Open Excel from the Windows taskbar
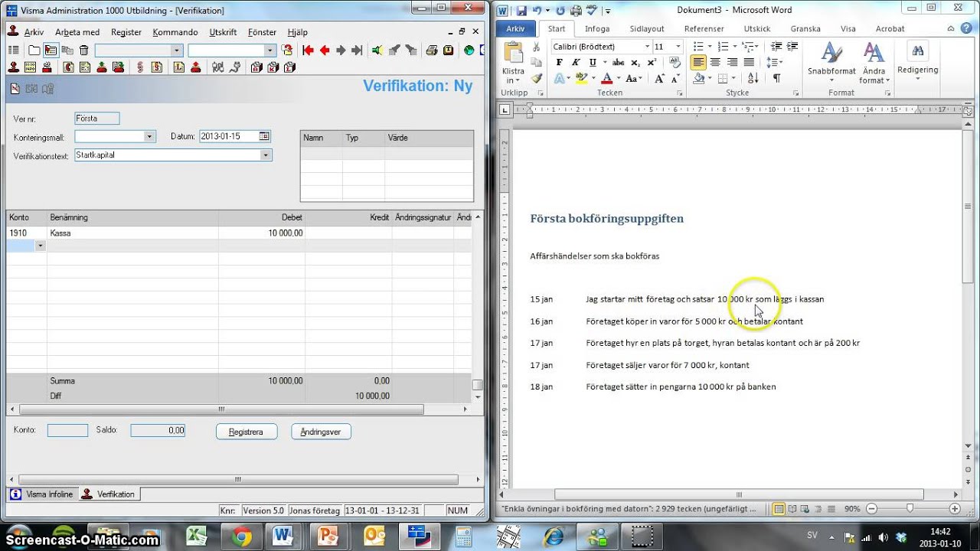The image size is (980, 551). [198, 536]
